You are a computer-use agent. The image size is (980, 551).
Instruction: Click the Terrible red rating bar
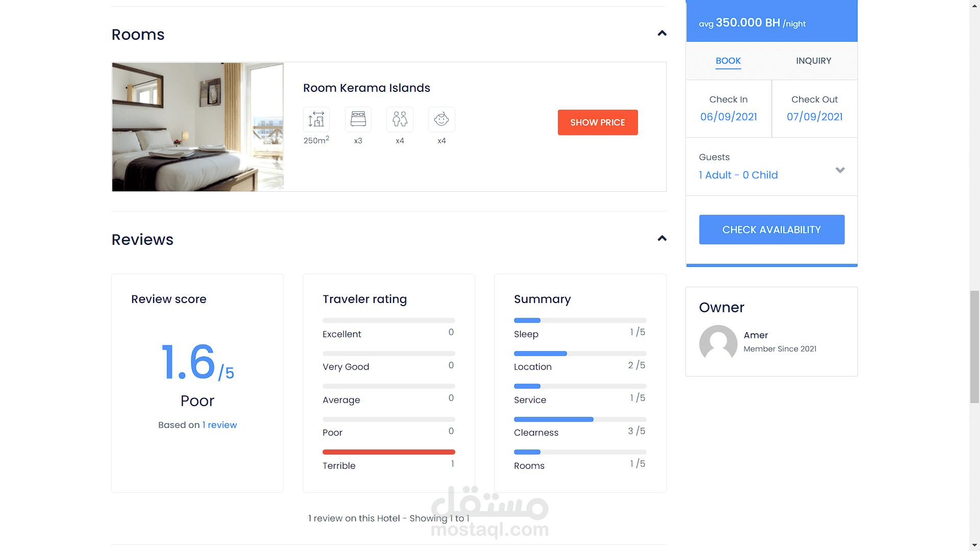click(x=388, y=452)
